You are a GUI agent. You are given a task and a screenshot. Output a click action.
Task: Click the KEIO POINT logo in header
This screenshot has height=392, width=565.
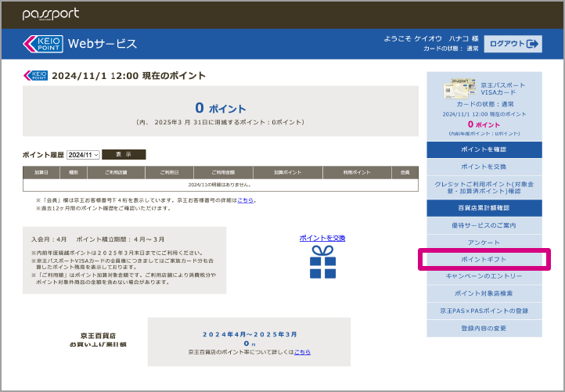[x=42, y=44]
